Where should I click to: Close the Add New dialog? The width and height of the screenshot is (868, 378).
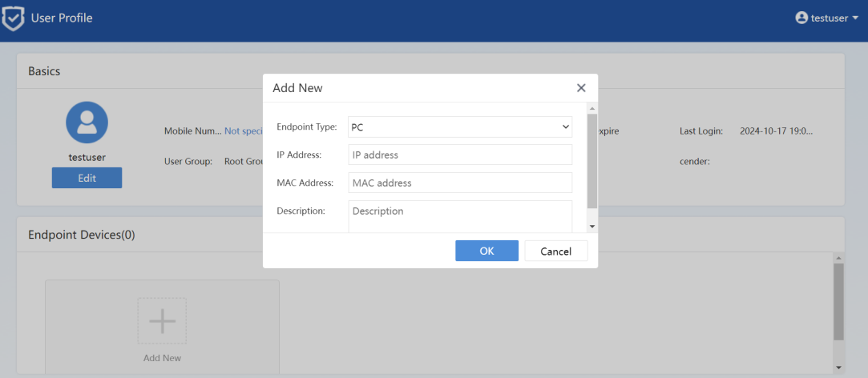(581, 88)
